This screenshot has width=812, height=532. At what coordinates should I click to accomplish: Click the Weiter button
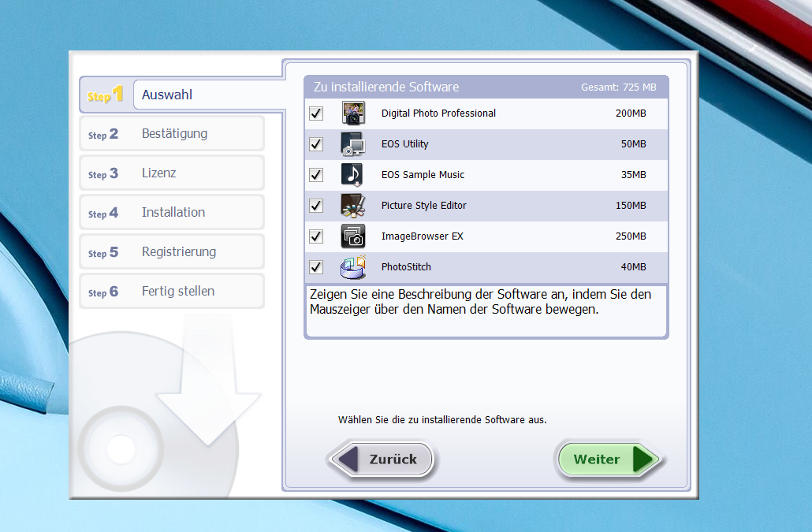[x=609, y=459]
